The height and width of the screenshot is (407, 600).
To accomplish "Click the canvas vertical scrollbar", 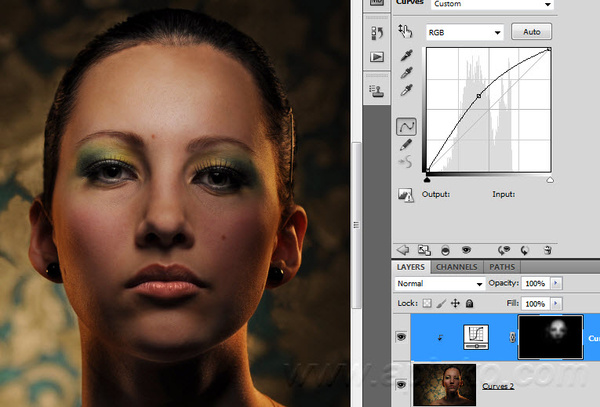I will pos(356,225).
